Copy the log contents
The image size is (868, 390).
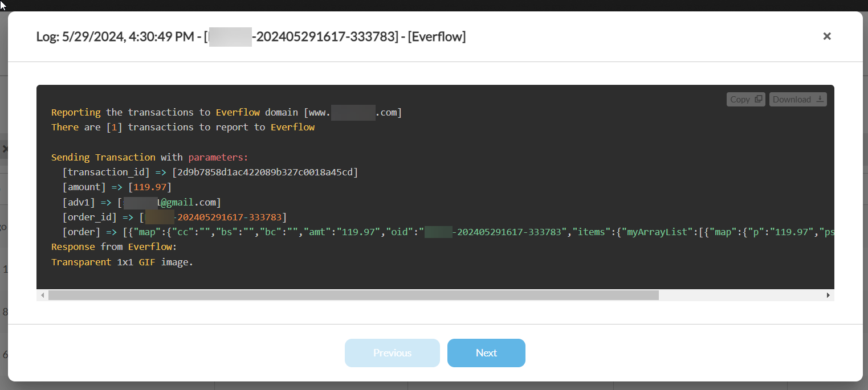[x=746, y=99]
